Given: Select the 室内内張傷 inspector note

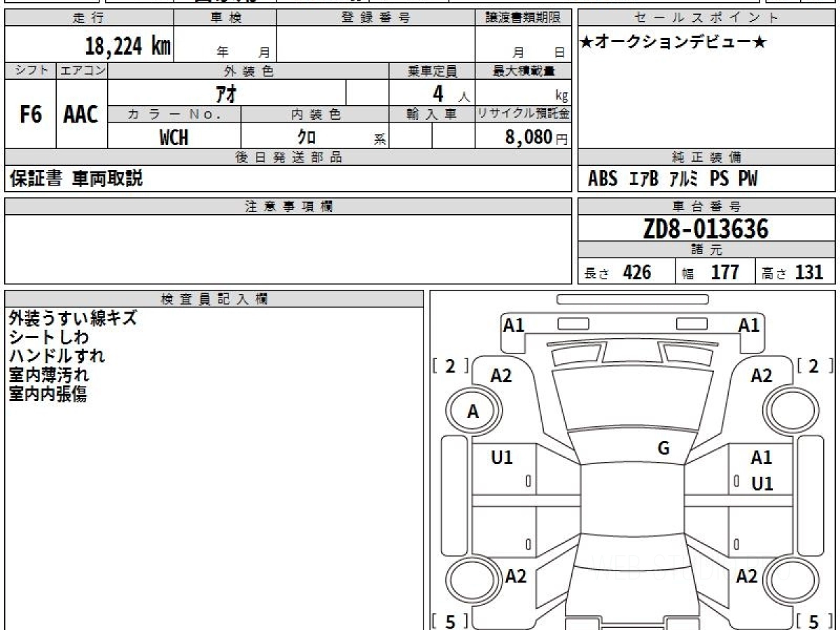Looking at the screenshot, I should click(x=48, y=394).
